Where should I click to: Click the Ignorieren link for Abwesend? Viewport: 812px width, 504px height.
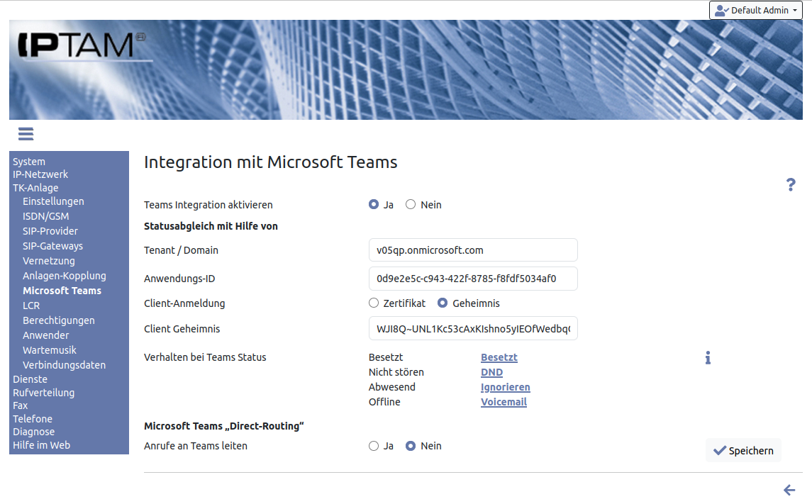(505, 387)
